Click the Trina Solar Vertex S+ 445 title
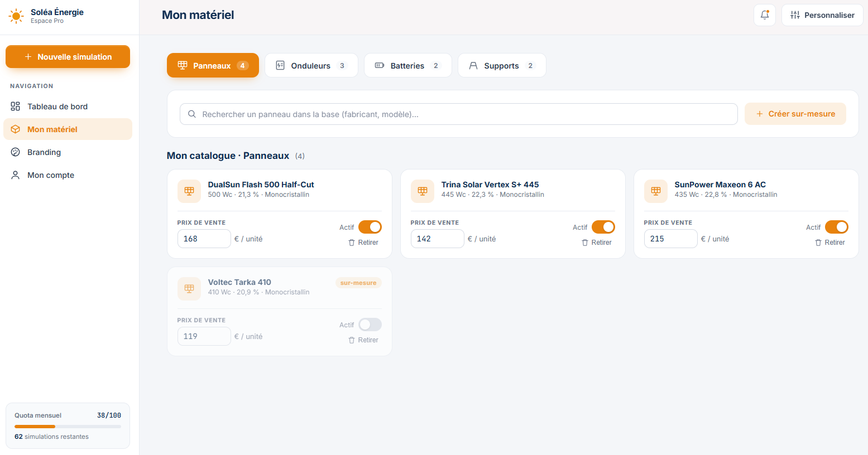The image size is (868, 455). coord(490,185)
